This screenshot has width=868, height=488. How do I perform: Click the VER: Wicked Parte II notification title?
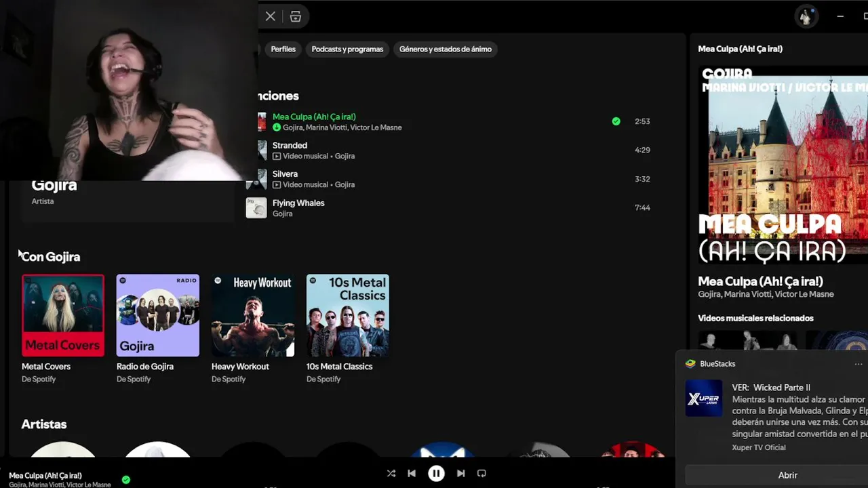pos(771,388)
